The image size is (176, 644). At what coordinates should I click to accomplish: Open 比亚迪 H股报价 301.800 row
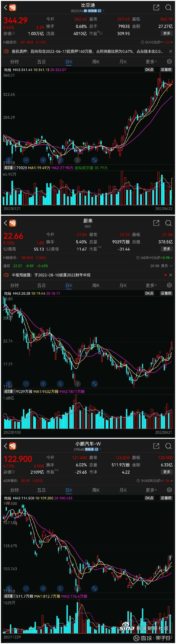coord(88,42)
